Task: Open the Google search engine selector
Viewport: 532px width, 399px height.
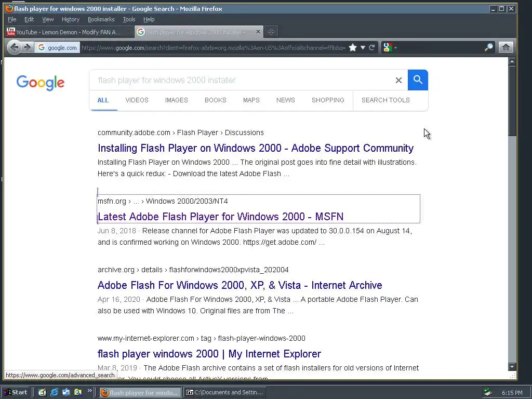Action: (390, 47)
